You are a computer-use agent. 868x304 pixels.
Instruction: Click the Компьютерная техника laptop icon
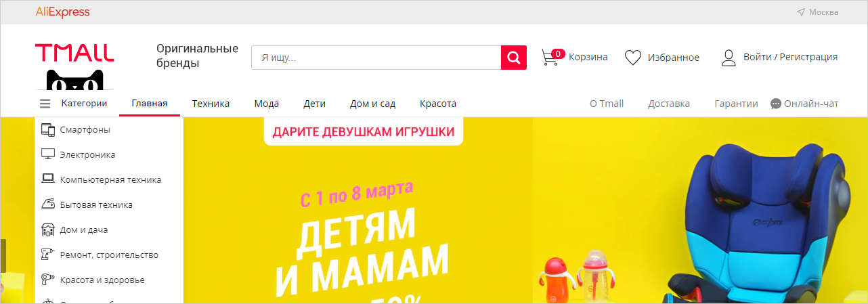coord(47,179)
